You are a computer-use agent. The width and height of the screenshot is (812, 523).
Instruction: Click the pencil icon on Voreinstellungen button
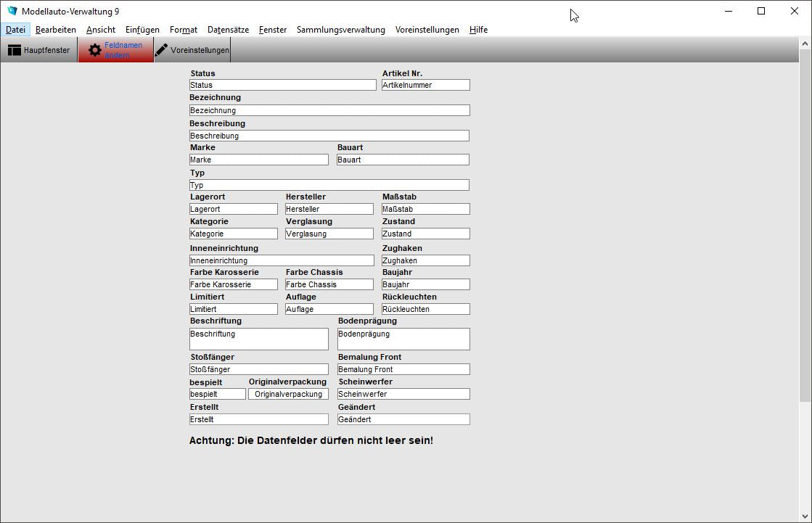(x=161, y=49)
